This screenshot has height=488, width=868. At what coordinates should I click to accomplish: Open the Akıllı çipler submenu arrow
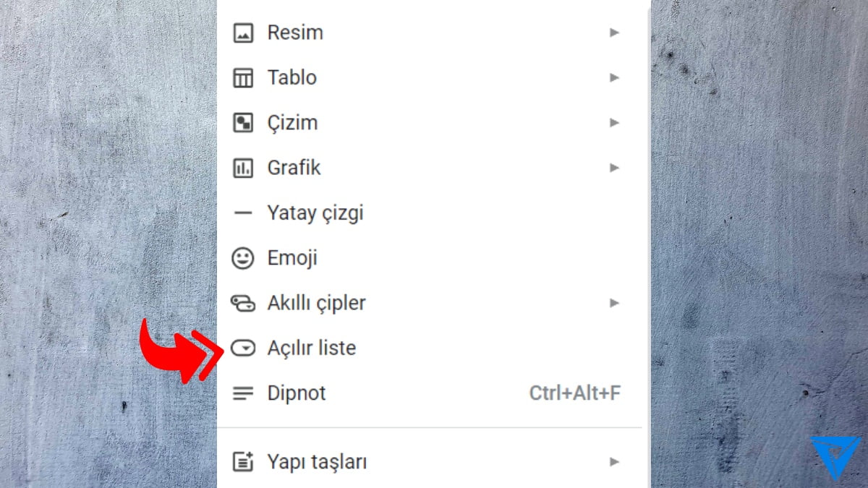coord(614,302)
